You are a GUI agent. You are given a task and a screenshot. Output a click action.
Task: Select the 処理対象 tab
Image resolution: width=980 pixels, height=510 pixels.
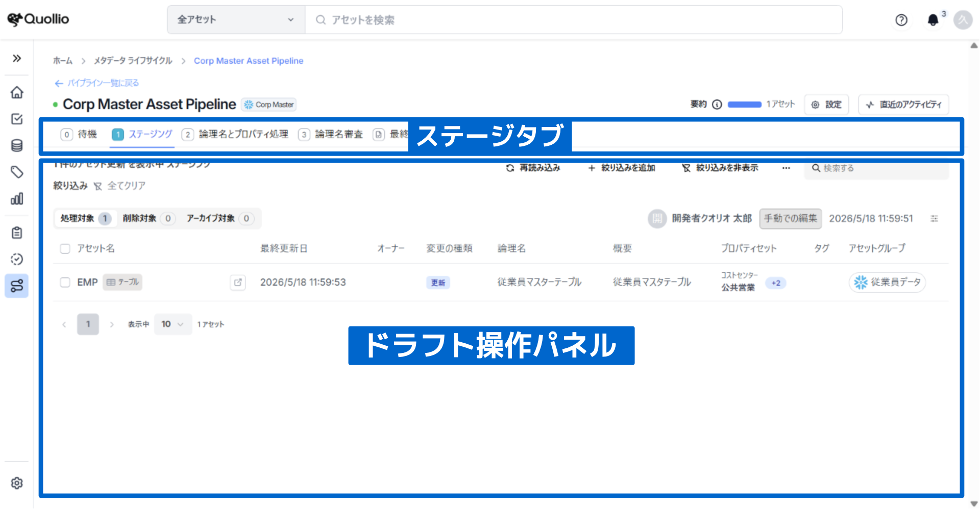86,218
